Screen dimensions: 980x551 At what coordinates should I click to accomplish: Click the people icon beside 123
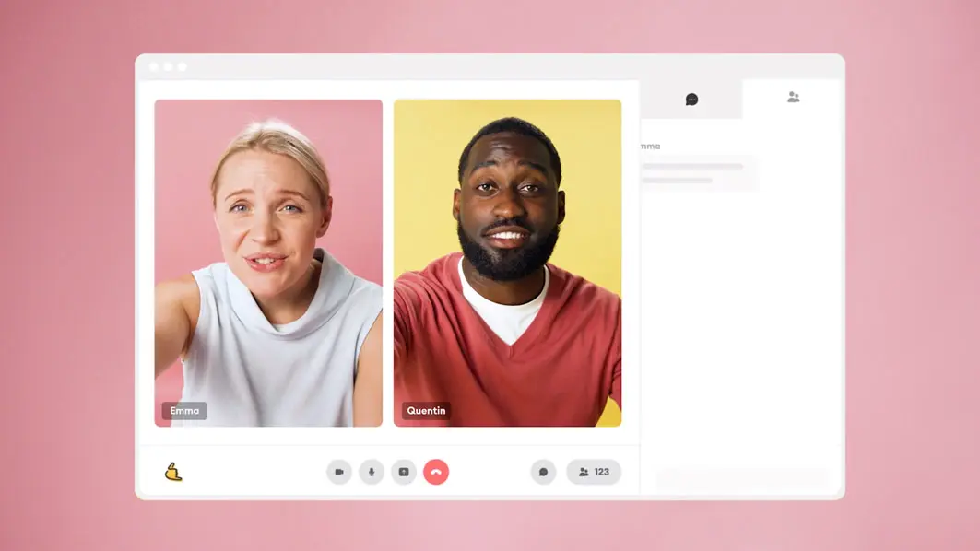tap(584, 472)
